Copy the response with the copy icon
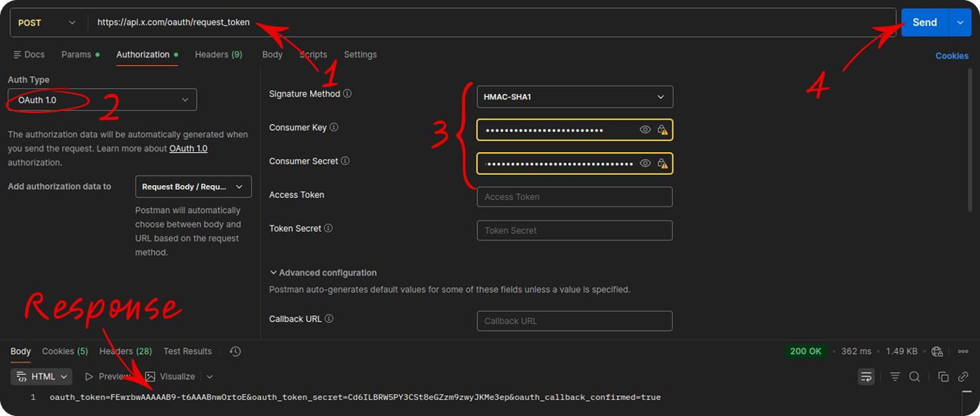This screenshot has width=980, height=416. click(943, 377)
